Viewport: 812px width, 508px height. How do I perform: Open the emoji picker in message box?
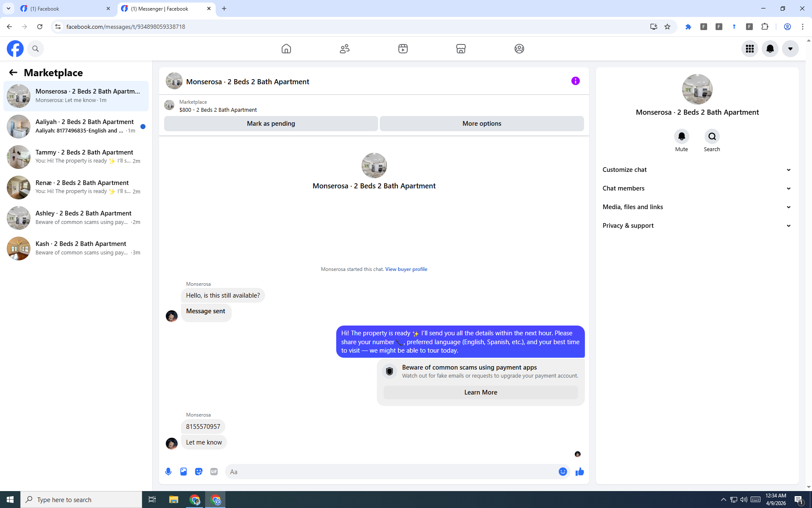[562, 472]
